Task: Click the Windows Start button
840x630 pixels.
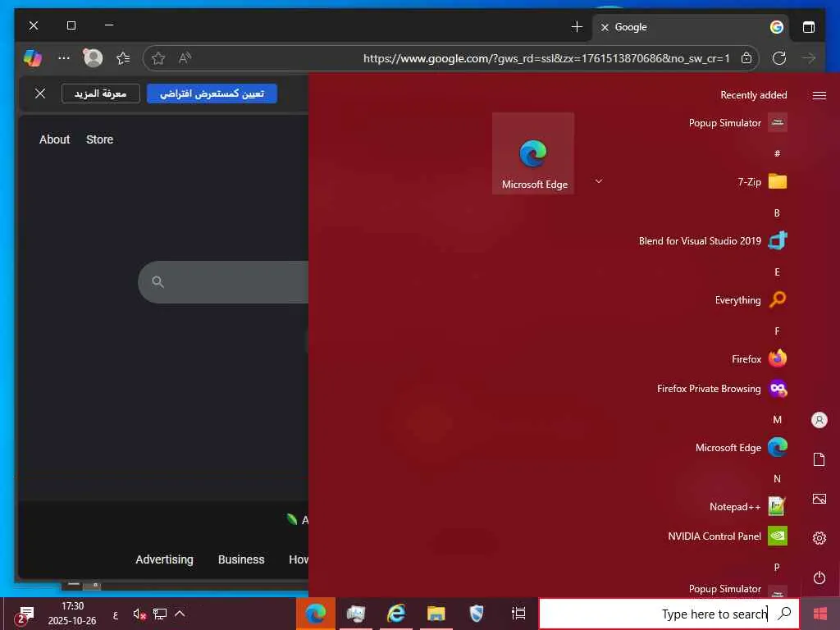Action: (x=819, y=614)
